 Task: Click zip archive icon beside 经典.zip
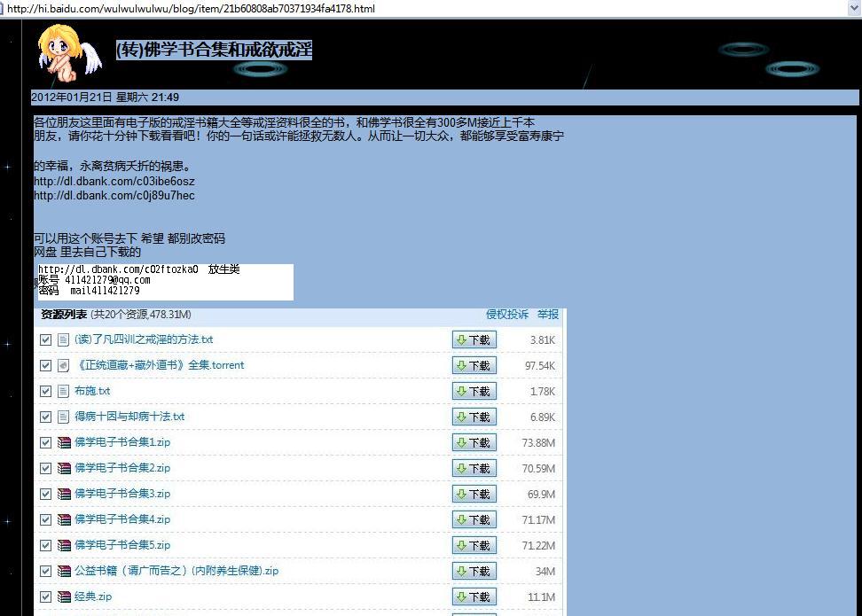coord(64,597)
